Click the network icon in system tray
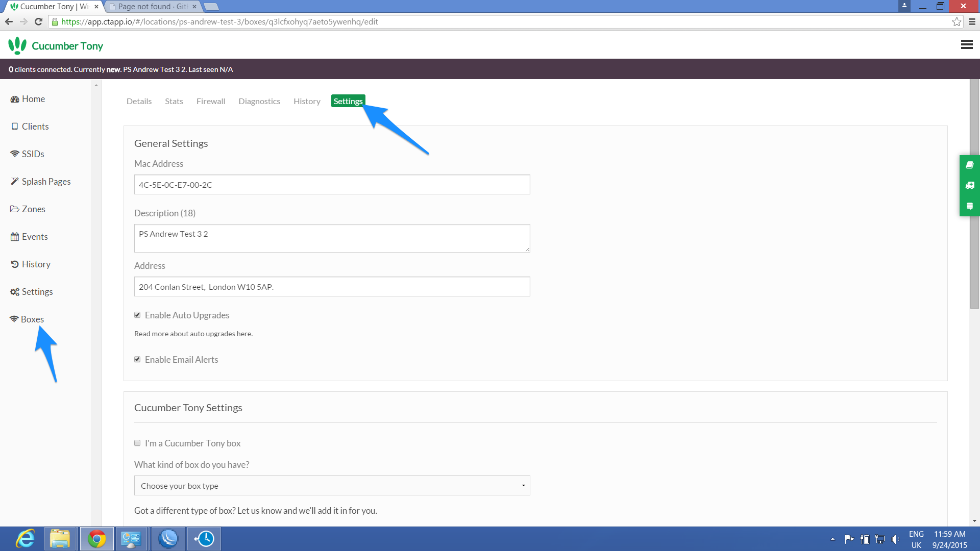Image resolution: width=980 pixels, height=551 pixels. tap(880, 539)
